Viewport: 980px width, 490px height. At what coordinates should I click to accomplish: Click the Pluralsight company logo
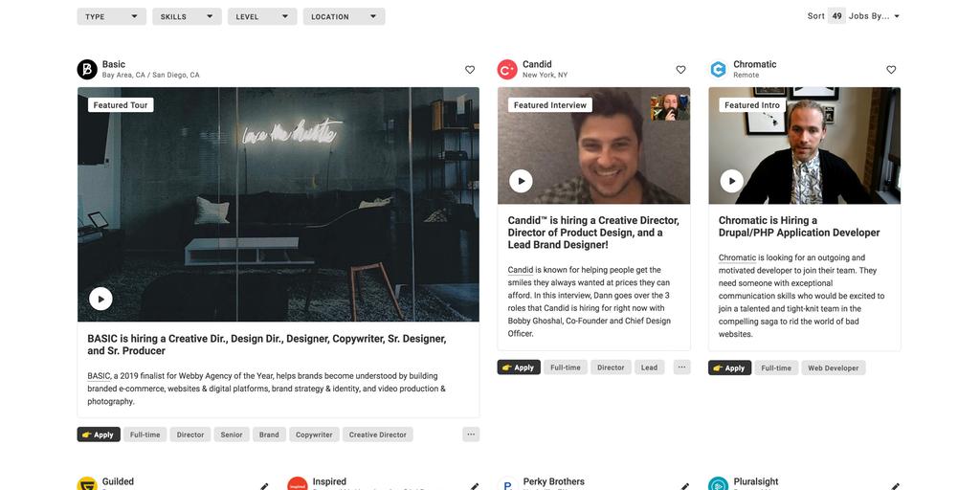pyautogui.click(x=718, y=484)
